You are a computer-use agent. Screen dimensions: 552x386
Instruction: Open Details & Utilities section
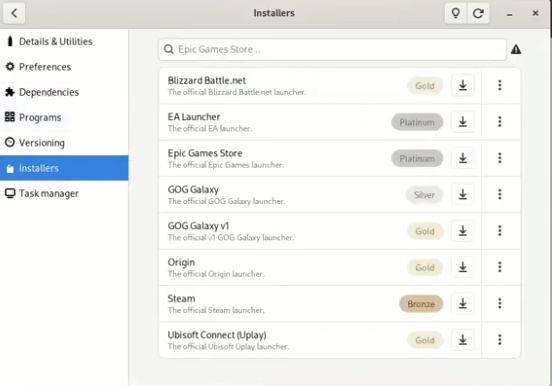(x=64, y=42)
